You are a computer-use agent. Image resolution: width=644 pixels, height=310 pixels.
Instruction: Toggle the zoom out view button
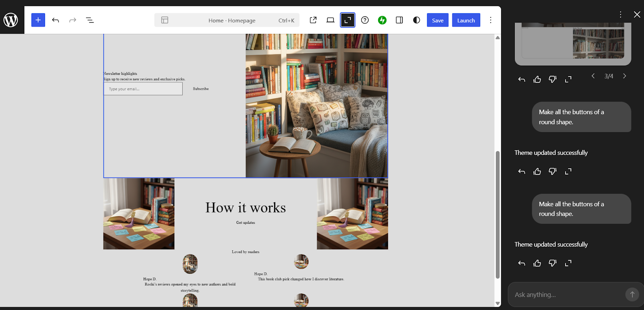[x=348, y=20]
